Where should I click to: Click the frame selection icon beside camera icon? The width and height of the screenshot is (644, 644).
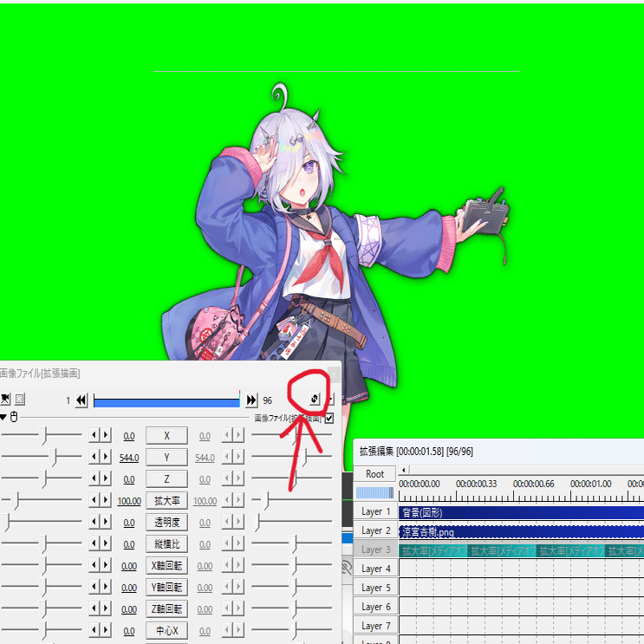(20, 399)
